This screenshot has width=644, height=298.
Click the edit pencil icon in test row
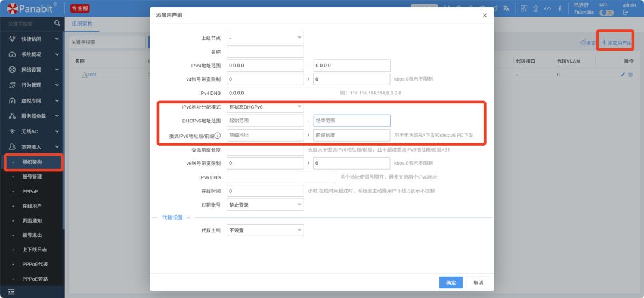coord(623,75)
